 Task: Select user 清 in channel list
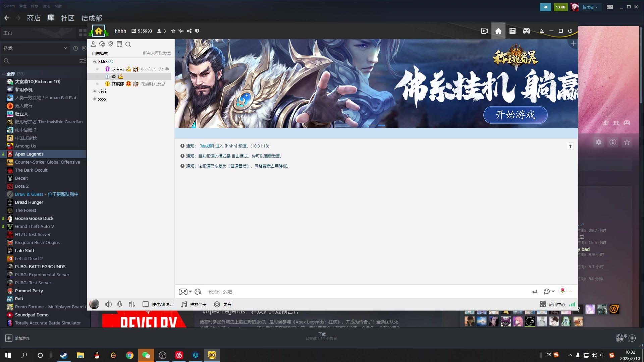[129, 76]
